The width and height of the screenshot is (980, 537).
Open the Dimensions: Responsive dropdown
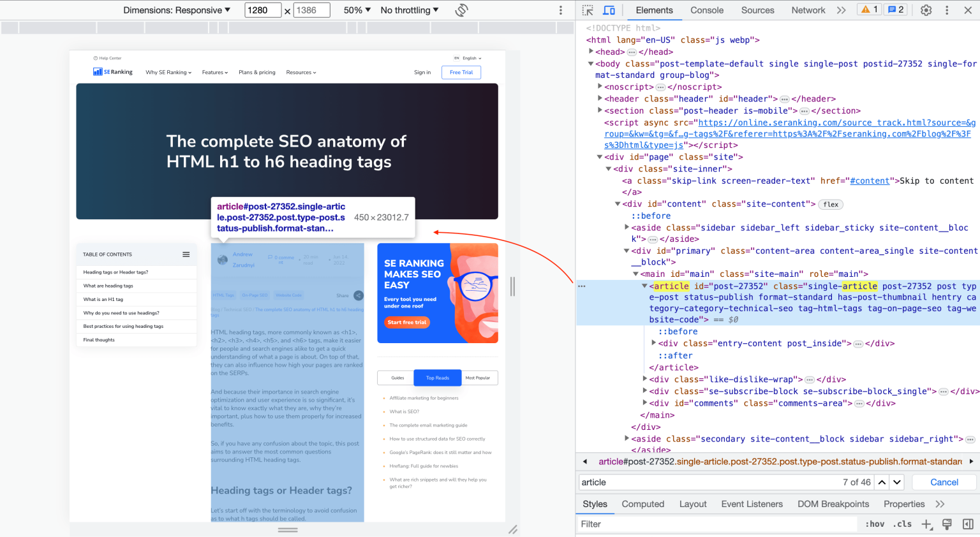[176, 10]
